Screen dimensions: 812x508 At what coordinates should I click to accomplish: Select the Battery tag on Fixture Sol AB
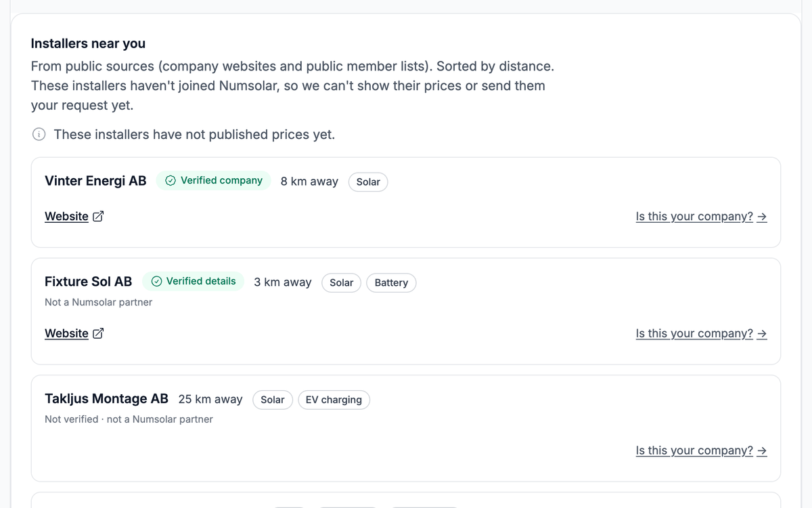(x=391, y=282)
